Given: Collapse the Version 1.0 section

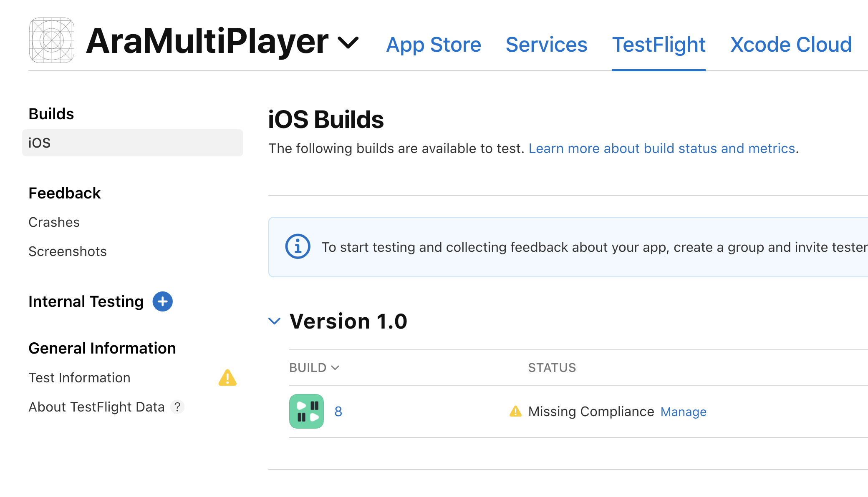Looking at the screenshot, I should (274, 321).
